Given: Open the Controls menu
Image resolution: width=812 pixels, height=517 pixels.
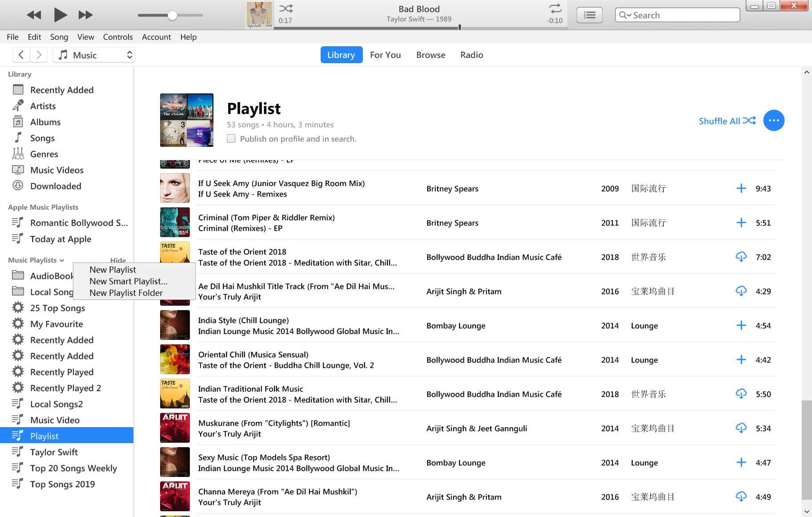Looking at the screenshot, I should coord(118,37).
